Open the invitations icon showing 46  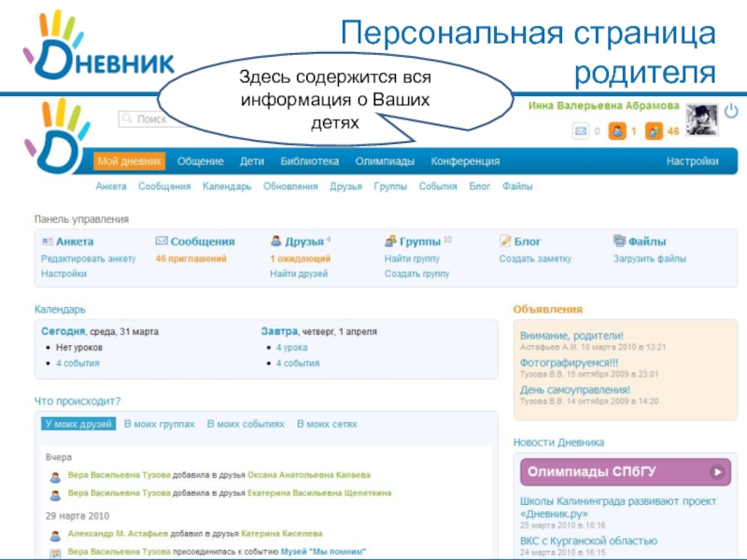654,132
